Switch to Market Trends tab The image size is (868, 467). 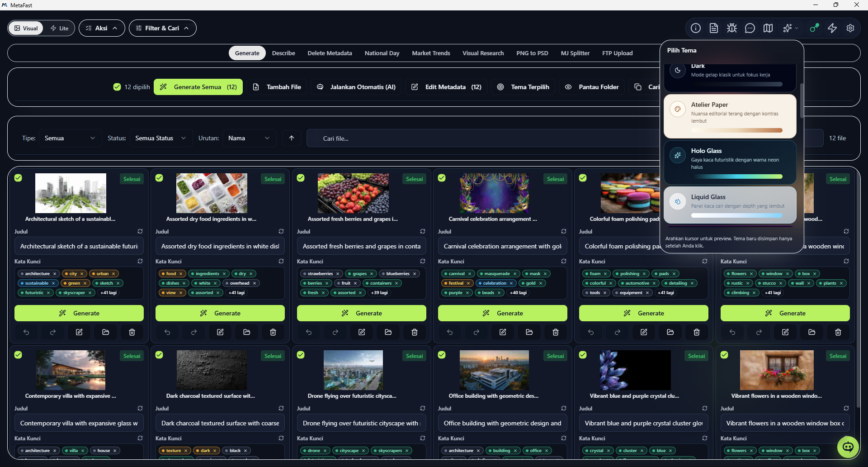pos(431,53)
